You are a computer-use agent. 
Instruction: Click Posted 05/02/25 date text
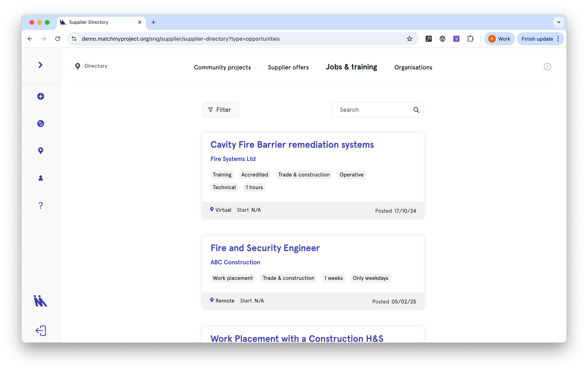[394, 302]
